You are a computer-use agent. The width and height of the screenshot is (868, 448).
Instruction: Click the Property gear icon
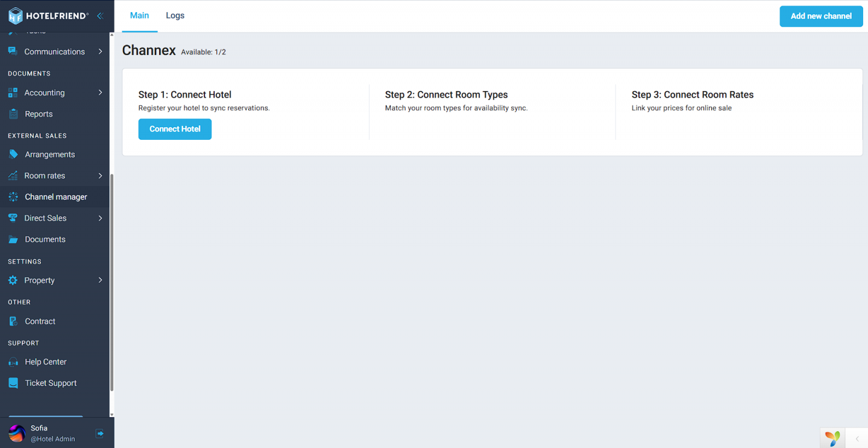point(13,280)
